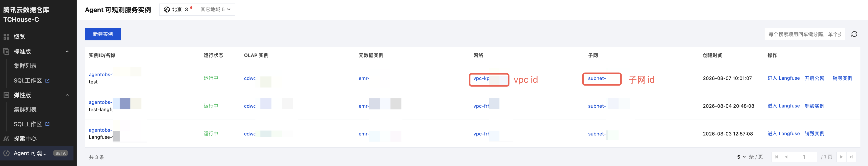Go to the previous page arrow icon

[x=786, y=157]
